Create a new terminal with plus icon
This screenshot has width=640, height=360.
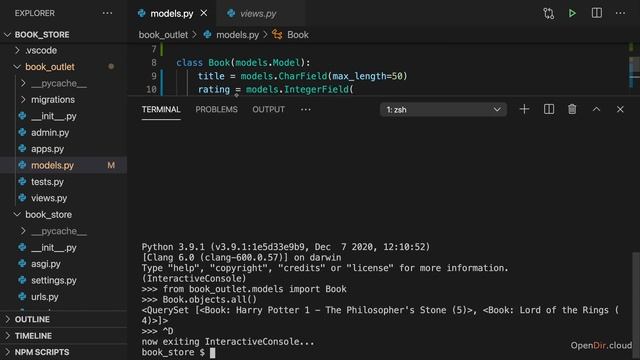point(524,109)
